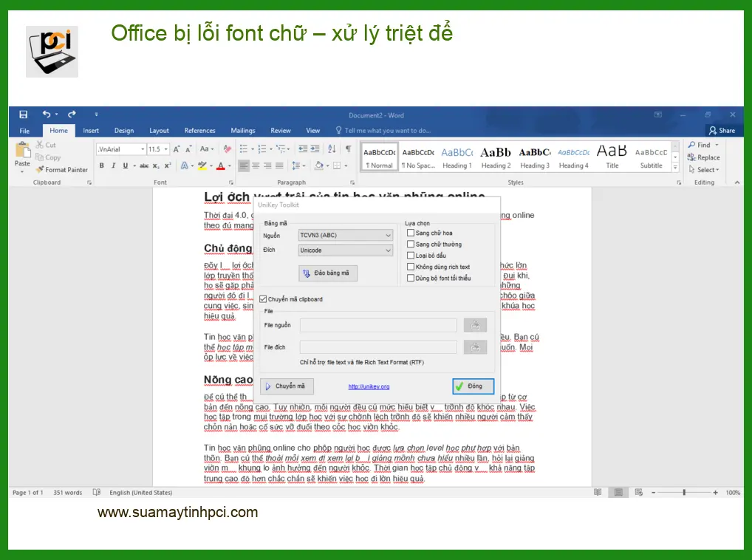Sort the selected paragraphs
The width and height of the screenshot is (752, 560).
pos(332,149)
